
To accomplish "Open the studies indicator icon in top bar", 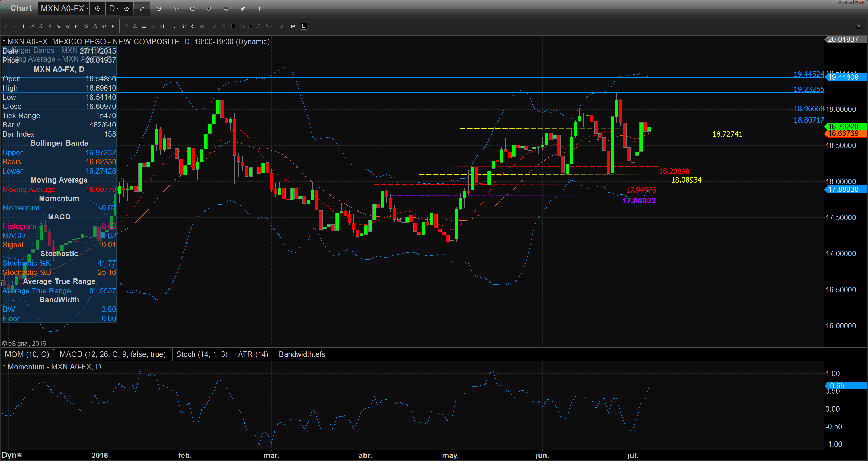I will [159, 8].
